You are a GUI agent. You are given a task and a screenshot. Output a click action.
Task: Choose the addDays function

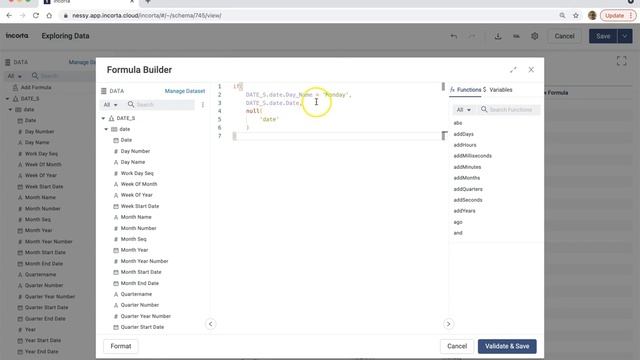464,134
